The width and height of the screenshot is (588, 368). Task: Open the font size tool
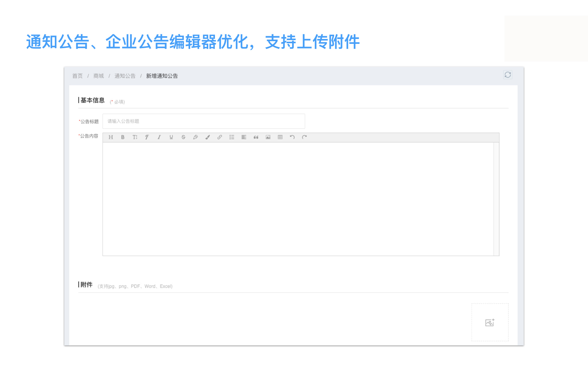(135, 137)
